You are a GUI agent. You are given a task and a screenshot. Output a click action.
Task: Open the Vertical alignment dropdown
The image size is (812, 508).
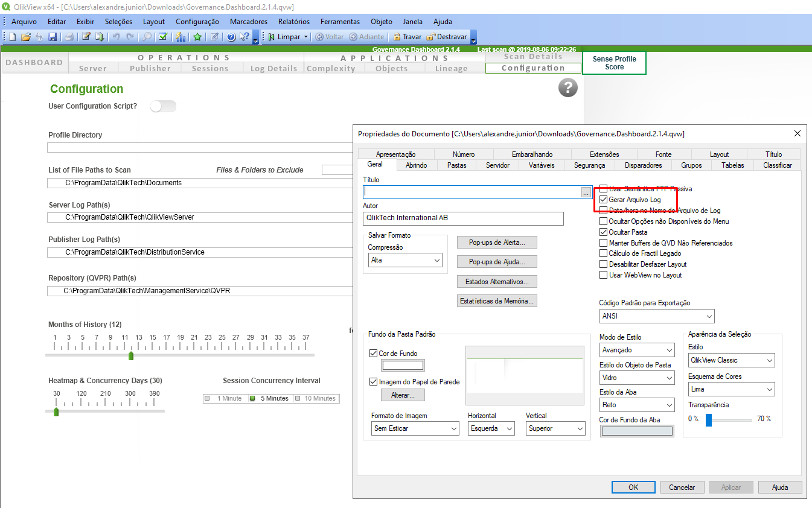click(555, 428)
